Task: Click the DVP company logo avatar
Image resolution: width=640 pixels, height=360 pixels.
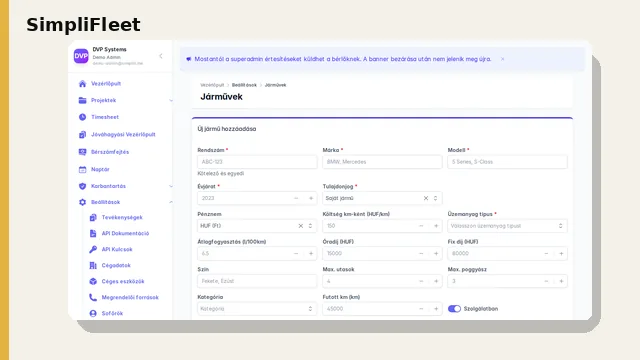Action: point(81,56)
